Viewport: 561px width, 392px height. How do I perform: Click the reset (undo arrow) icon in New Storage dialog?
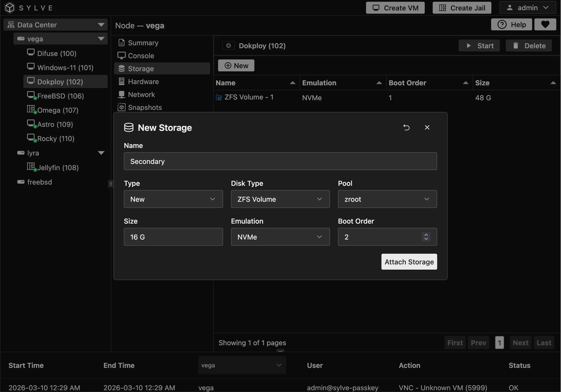coord(406,128)
